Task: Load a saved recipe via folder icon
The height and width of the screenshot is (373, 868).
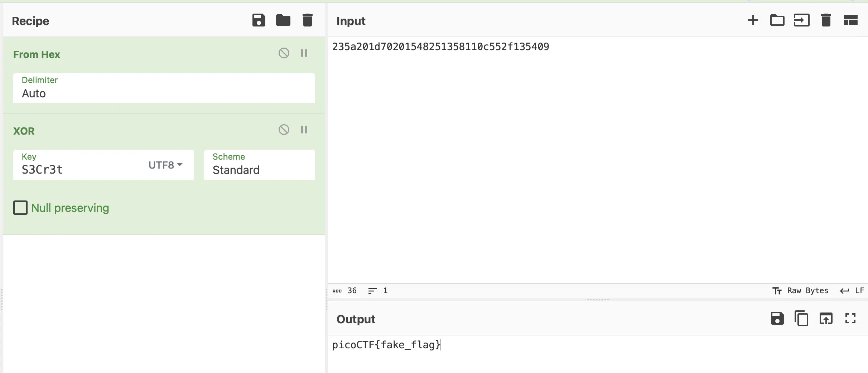Action: [x=283, y=20]
